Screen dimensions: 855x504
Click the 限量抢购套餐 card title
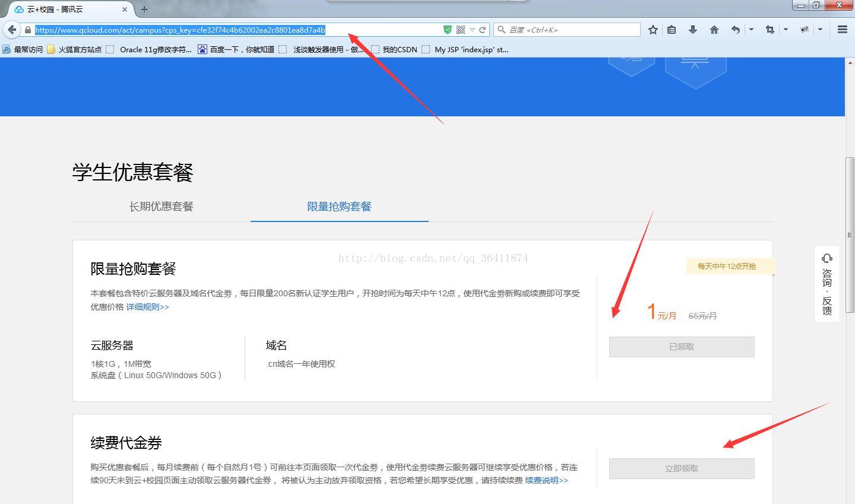coord(133,269)
